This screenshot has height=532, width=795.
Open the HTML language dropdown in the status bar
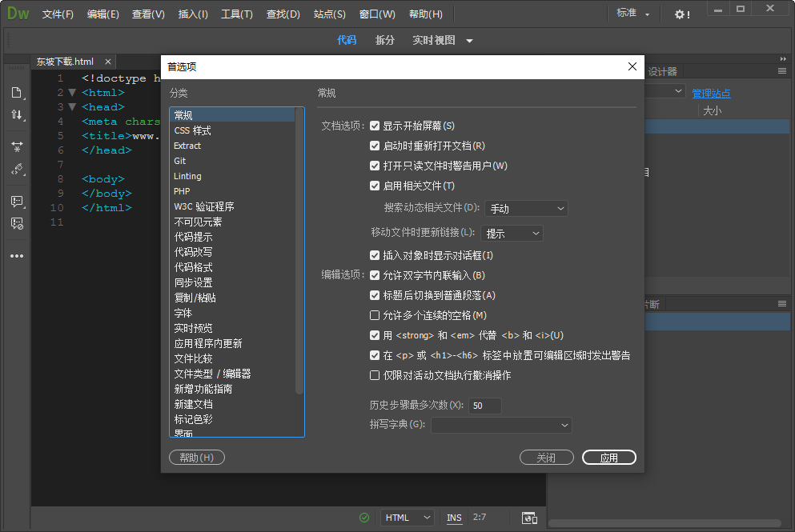(408, 518)
